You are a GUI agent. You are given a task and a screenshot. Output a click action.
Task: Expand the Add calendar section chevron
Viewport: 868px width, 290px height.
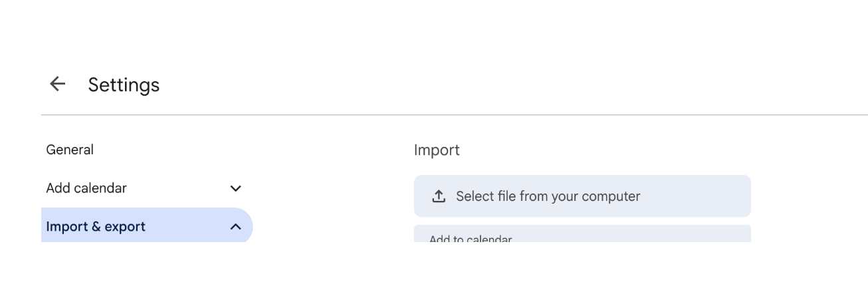(x=235, y=188)
